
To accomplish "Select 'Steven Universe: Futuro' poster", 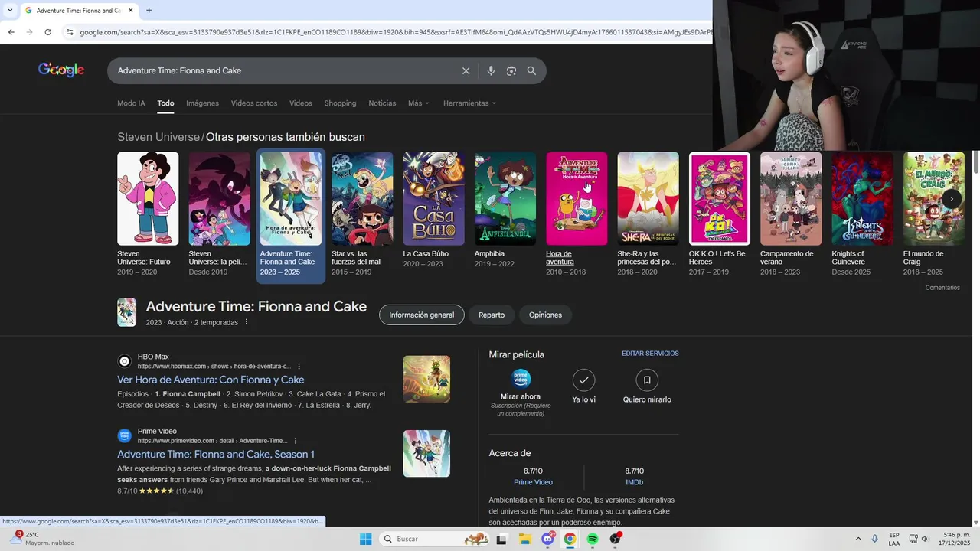I will pos(148,199).
